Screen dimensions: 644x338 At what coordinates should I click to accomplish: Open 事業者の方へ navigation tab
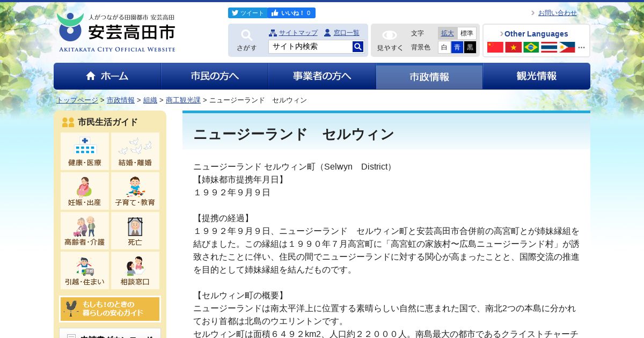pos(322,76)
